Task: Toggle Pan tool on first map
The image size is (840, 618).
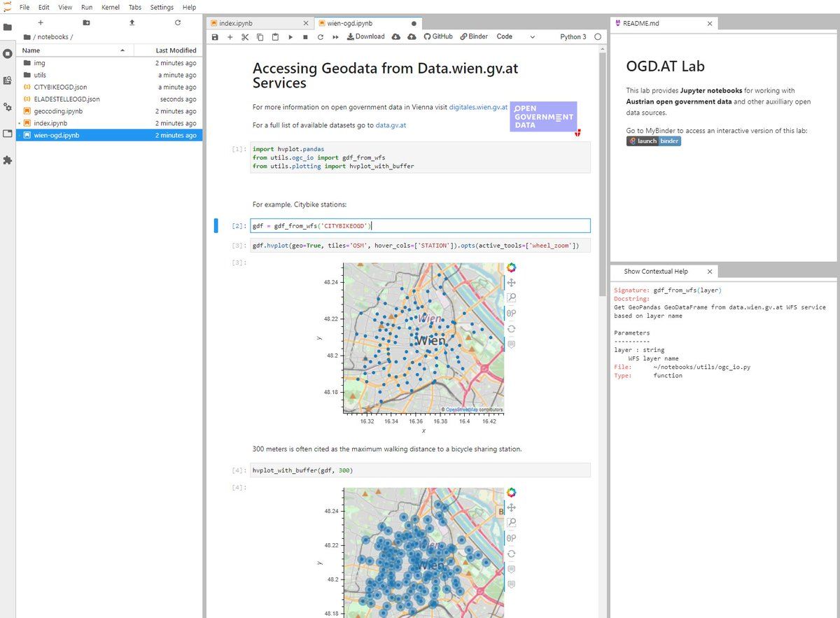Action: pyautogui.click(x=512, y=282)
